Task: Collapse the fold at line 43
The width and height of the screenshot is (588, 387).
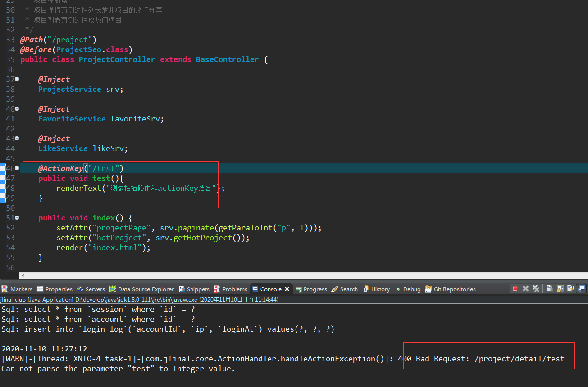Action: [x=17, y=138]
